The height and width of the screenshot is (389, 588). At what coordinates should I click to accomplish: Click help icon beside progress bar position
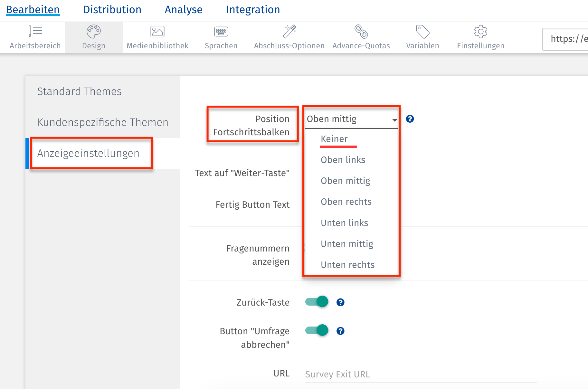[410, 119]
